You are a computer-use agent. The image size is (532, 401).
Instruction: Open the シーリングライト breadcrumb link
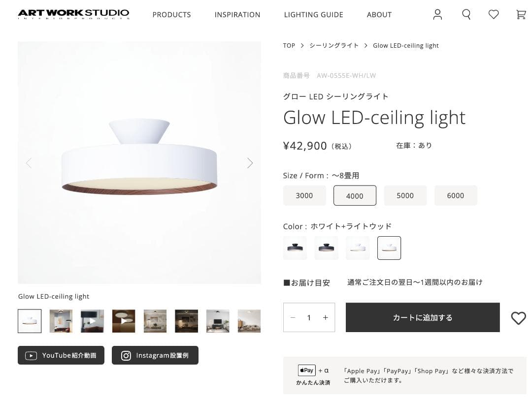point(334,45)
